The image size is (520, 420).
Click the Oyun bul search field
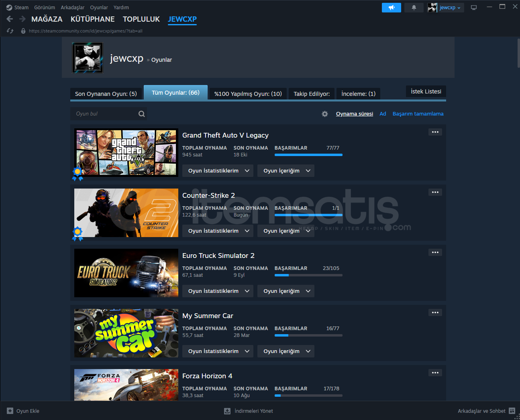point(104,114)
